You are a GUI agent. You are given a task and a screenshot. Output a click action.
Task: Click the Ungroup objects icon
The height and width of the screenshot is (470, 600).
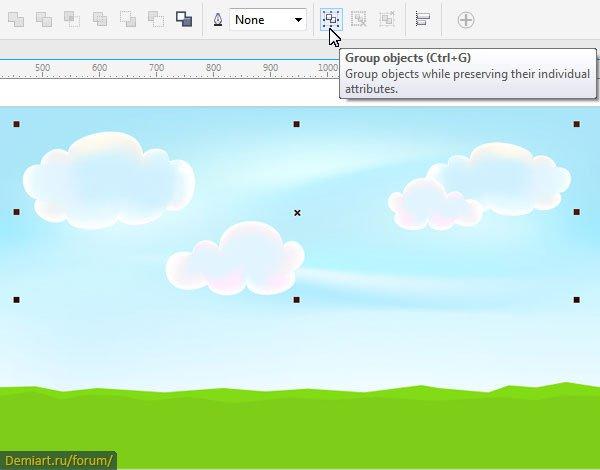(359, 19)
